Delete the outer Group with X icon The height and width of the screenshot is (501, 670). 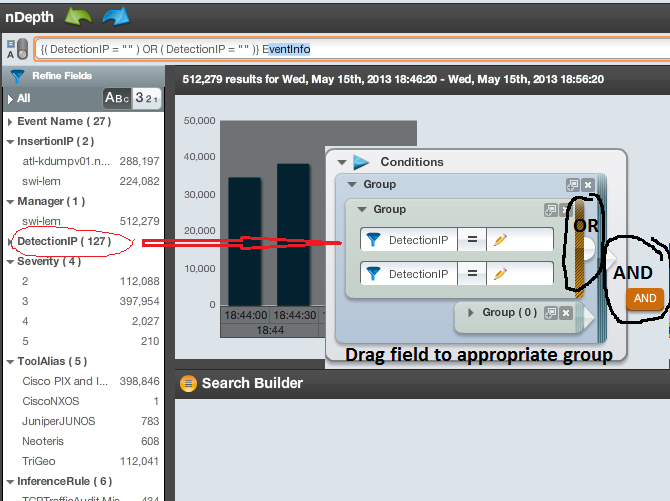tap(588, 185)
